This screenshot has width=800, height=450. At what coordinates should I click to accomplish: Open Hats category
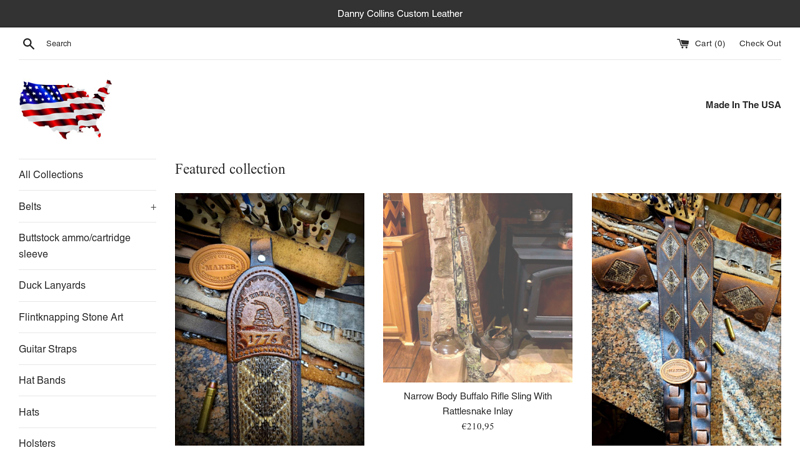[29, 412]
